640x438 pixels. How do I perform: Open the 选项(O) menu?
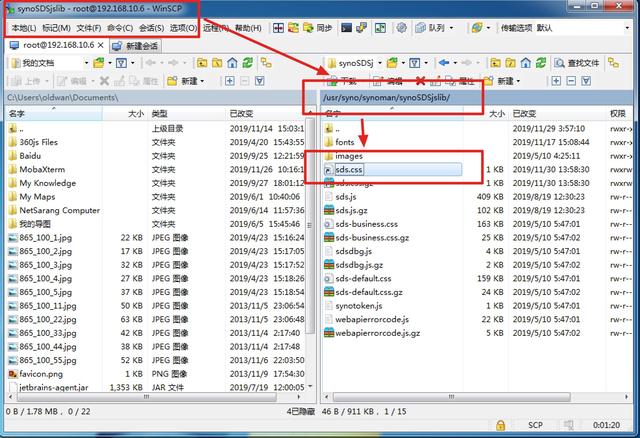click(x=183, y=28)
